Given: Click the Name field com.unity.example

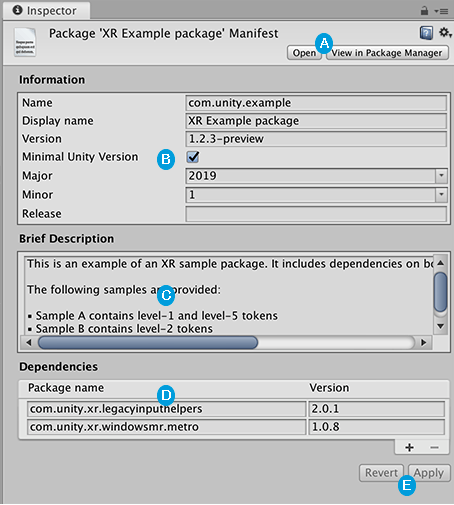Looking at the screenshot, I should tap(316, 103).
